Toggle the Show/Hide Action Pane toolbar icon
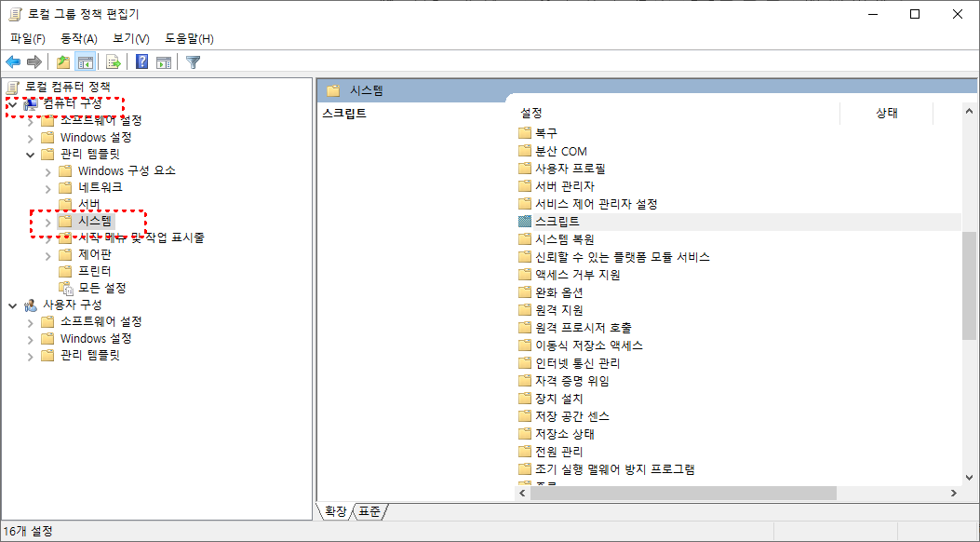The image size is (980, 542). (163, 62)
